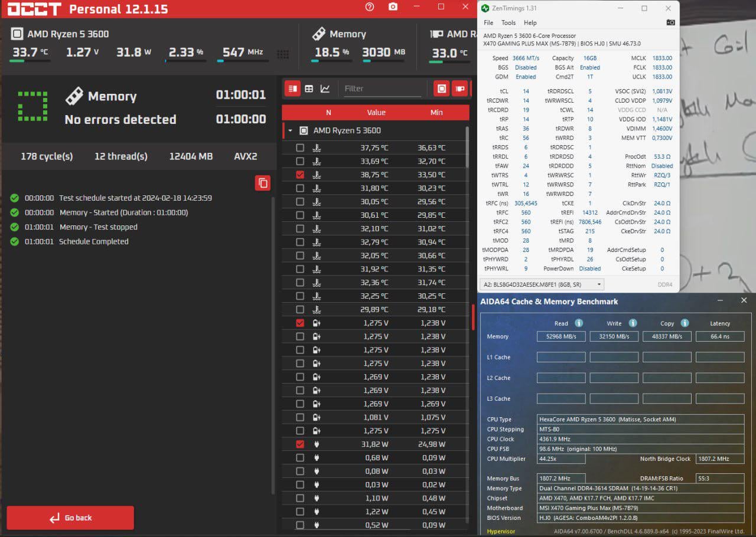Click the thermometer icon in the 37,75 °C row
Image resolution: width=756 pixels, height=537 pixels.
click(x=317, y=148)
